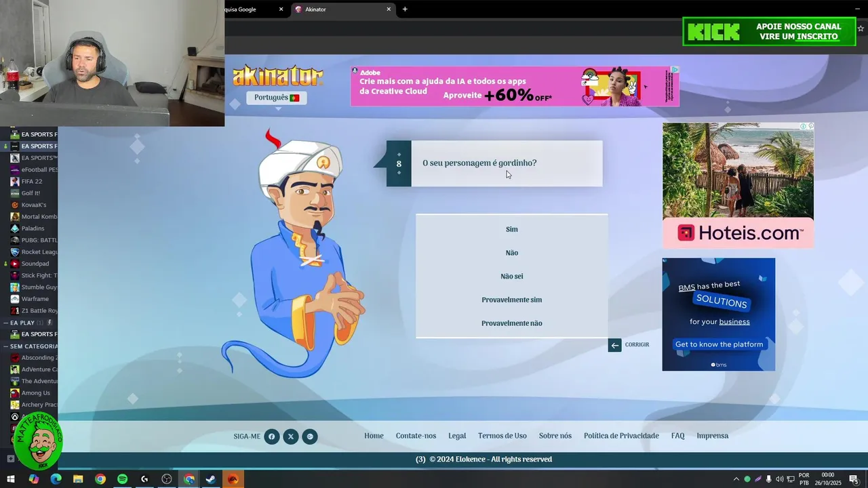868x488 pixels.
Task: Open the Windows Start menu
Action: [11, 479]
